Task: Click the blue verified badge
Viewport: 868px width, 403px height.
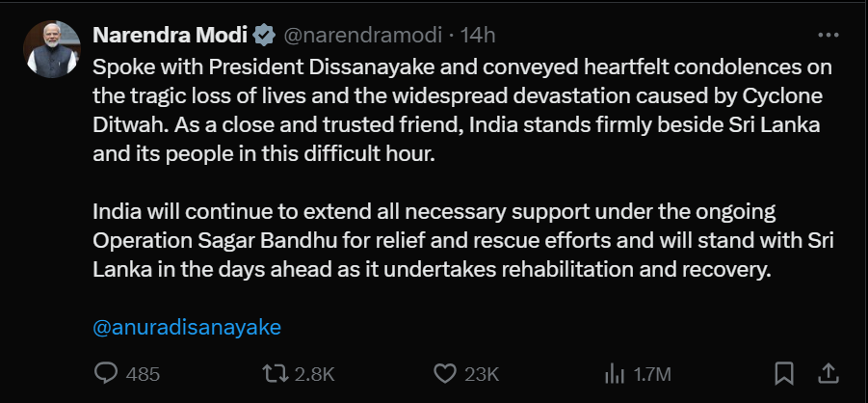Action: point(264,36)
